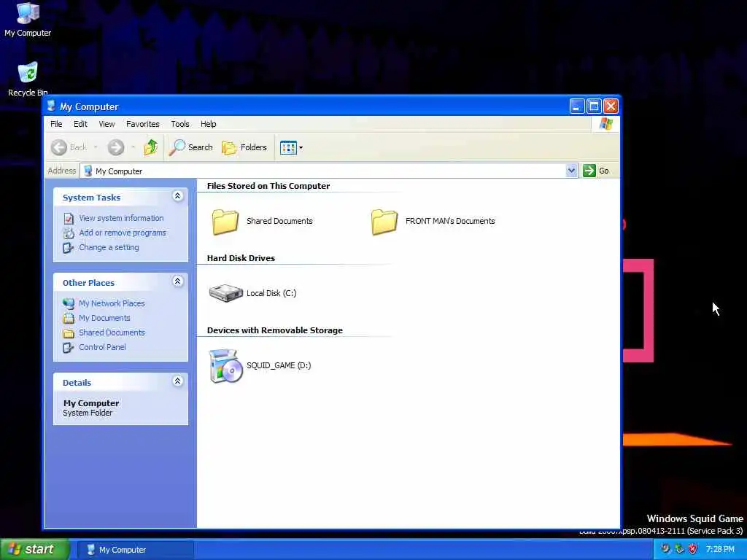Select the SQUID_GAME (D:) disc icon
Screen dimensions: 747x560
click(226, 366)
